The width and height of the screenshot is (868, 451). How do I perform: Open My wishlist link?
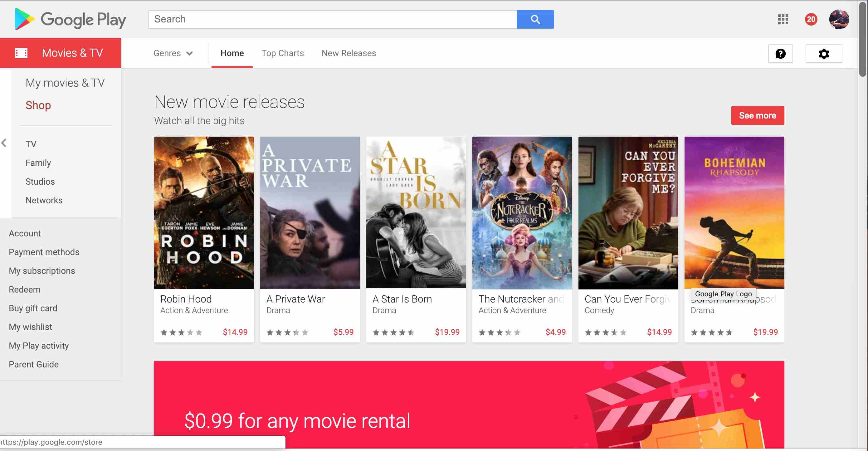tap(30, 327)
